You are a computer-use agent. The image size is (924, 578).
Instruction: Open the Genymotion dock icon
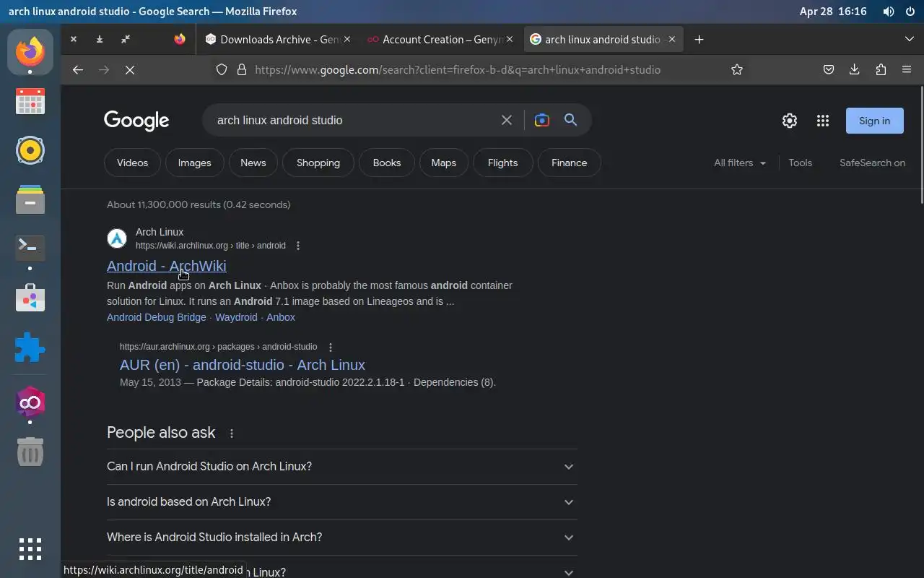30,402
